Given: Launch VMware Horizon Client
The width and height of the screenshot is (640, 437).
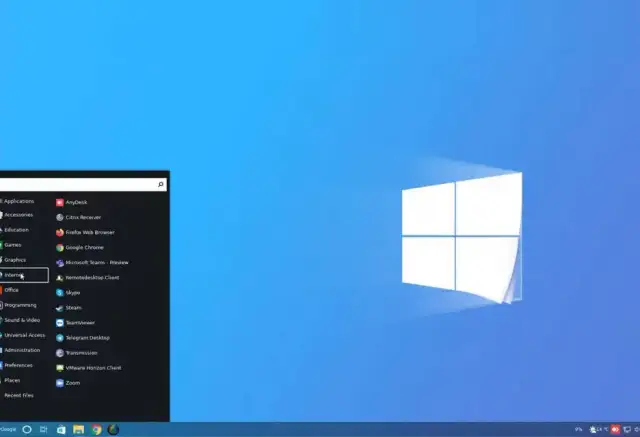Looking at the screenshot, I should point(89,368).
